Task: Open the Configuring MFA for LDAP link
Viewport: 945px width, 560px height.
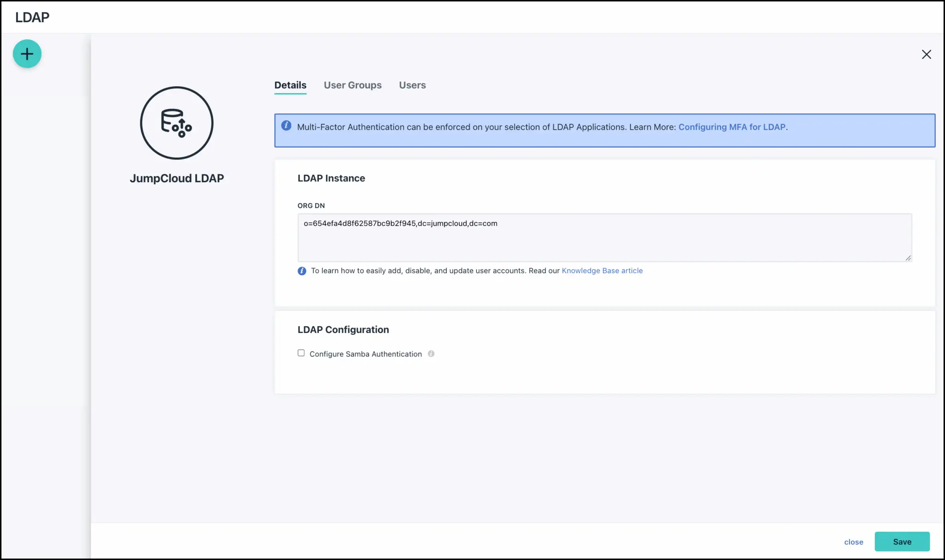Action: 732,127
